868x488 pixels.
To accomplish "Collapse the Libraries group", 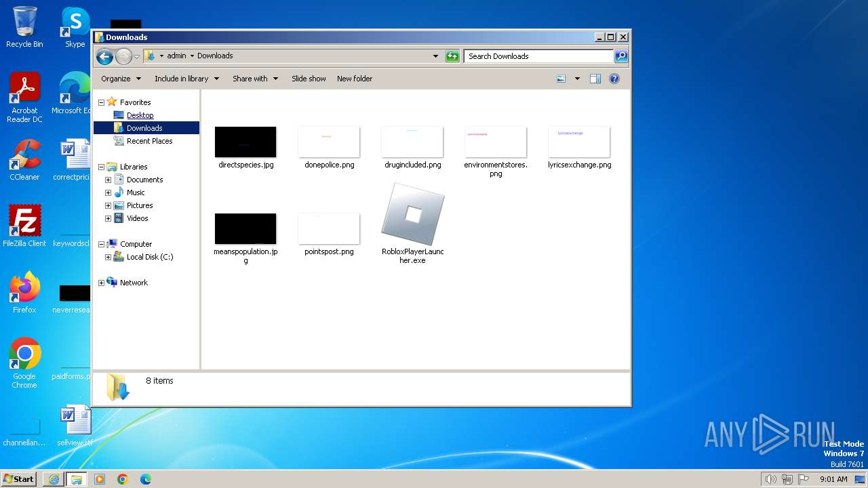I will click(101, 167).
